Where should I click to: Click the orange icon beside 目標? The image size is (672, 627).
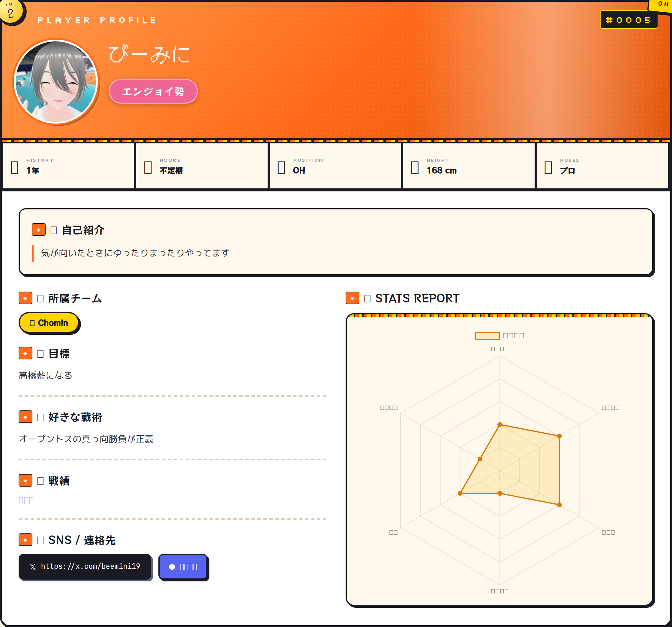click(25, 353)
